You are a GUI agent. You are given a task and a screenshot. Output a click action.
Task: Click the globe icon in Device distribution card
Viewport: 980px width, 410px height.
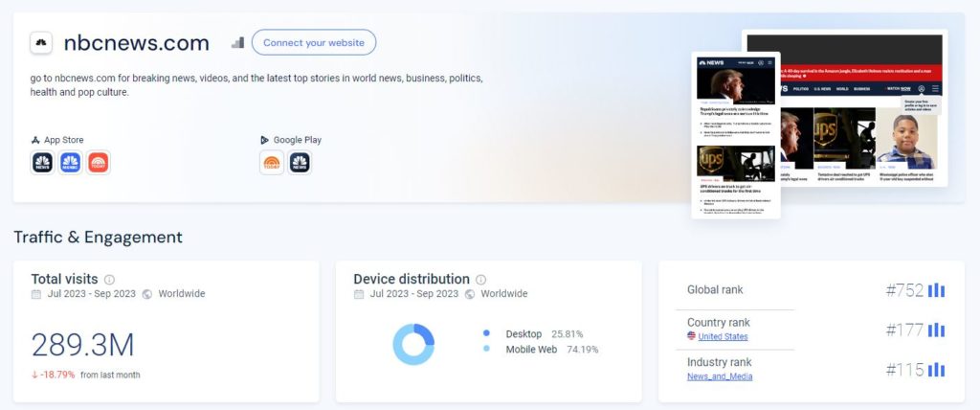click(x=469, y=294)
